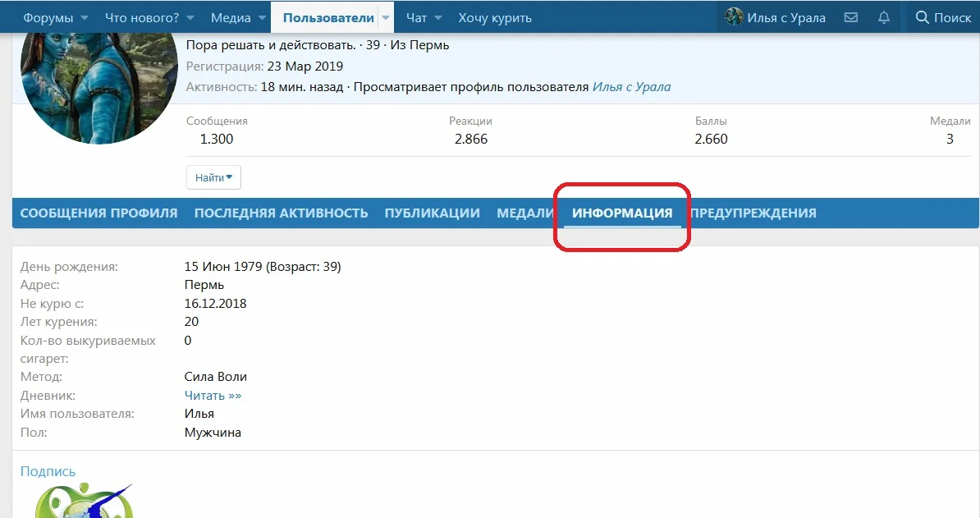The image size is (980, 518).
Task: Click the birthday value 15 Июн 1979
Action: 263,267
